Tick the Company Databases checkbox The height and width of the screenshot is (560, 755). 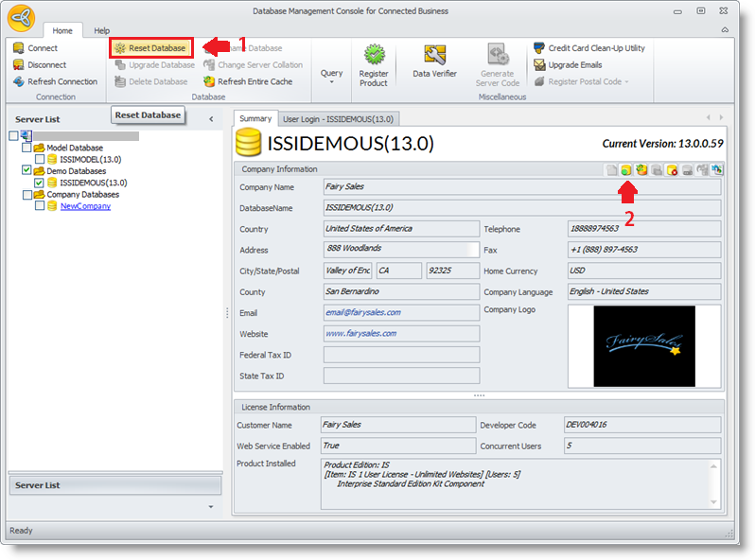point(26,195)
